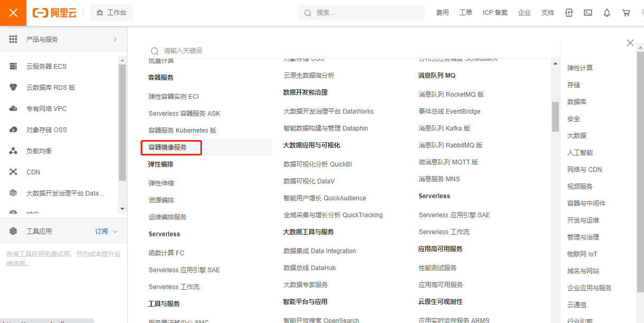Click the 专有网络 VPC cloud icon

[x=14, y=108]
